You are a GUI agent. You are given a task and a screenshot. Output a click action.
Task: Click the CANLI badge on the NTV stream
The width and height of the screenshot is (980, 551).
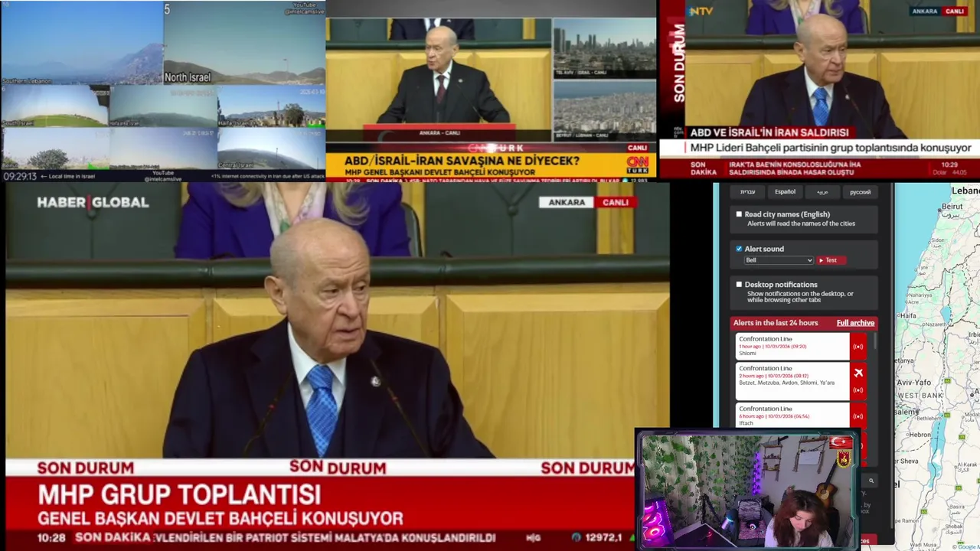point(955,11)
